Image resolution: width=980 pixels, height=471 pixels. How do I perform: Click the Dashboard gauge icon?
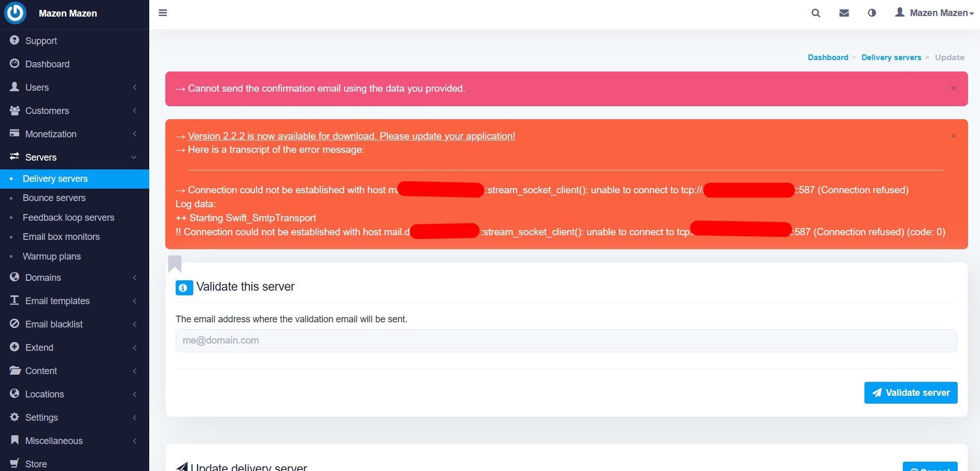(x=15, y=63)
